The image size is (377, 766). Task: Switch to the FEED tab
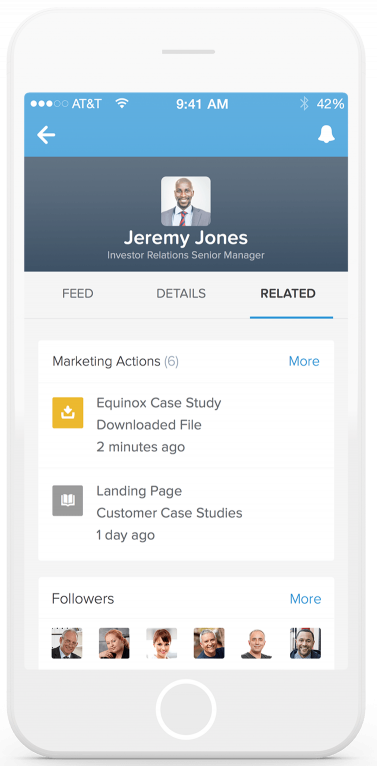(78, 294)
